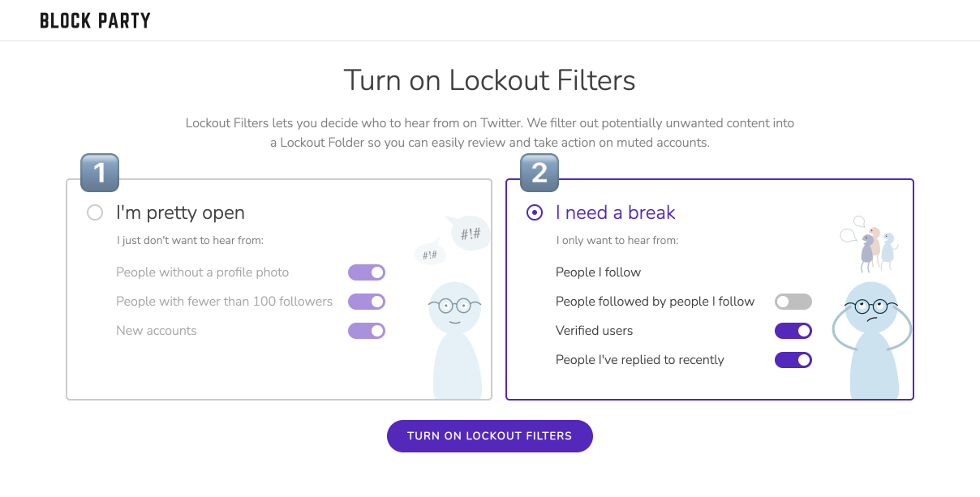Disable the "New accounts" filter switch
The width and height of the screenshot is (980, 497).
(x=367, y=331)
